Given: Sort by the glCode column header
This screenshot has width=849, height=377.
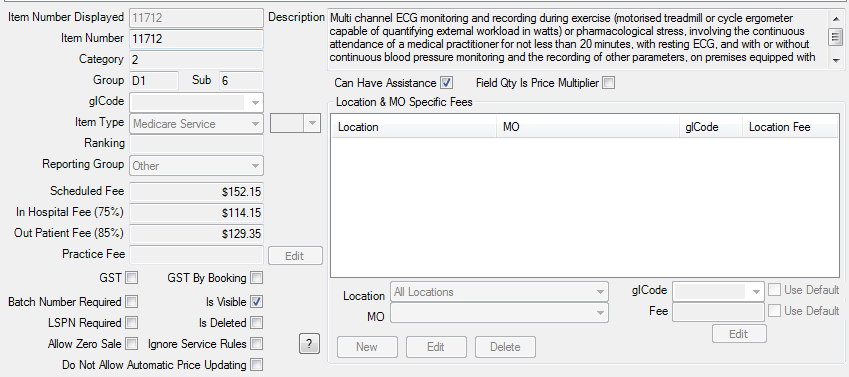Looking at the screenshot, I should (x=711, y=127).
